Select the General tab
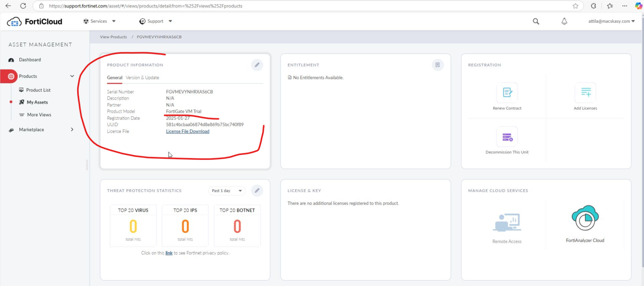The image size is (644, 286). click(x=114, y=78)
